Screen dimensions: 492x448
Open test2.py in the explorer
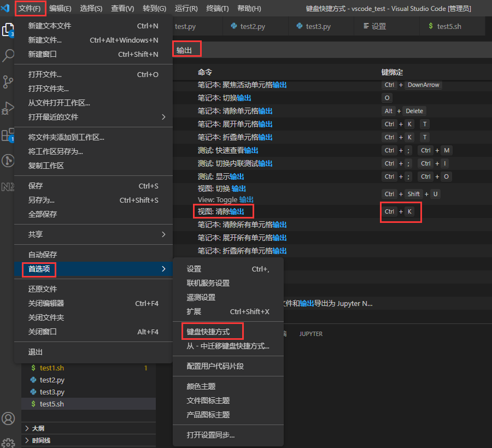click(89, 380)
